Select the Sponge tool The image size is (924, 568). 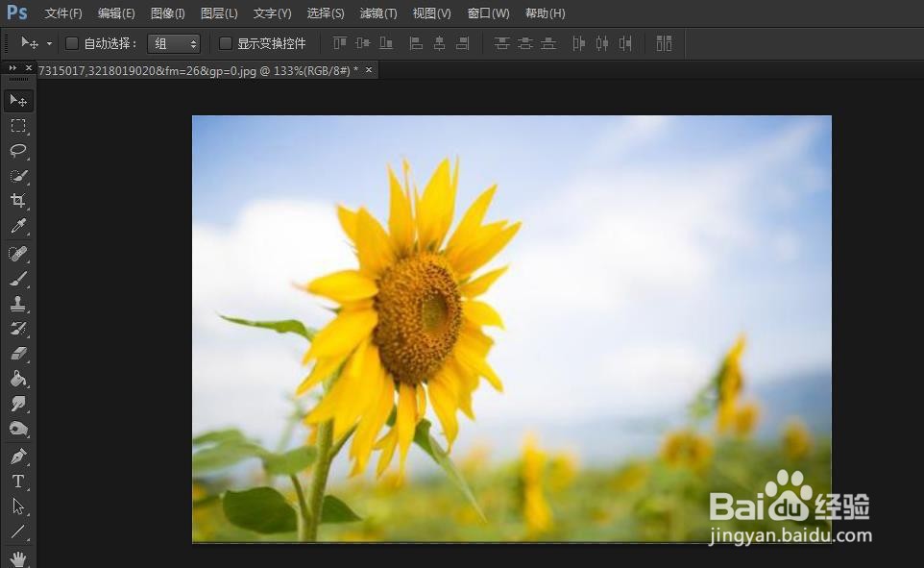[x=18, y=429]
